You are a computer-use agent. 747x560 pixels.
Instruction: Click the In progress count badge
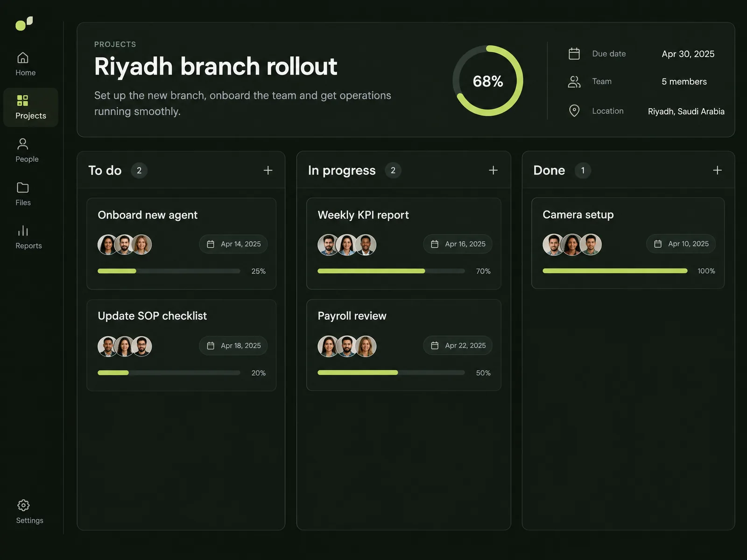tap(393, 170)
